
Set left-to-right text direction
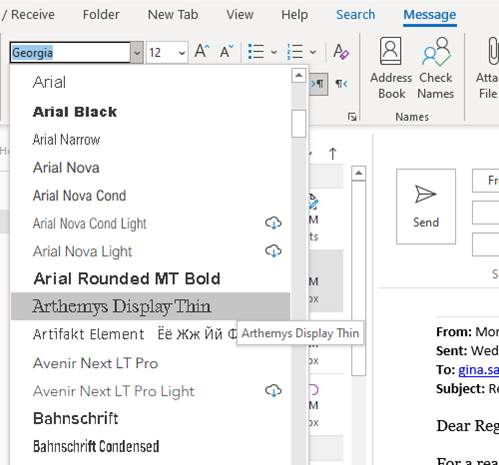coord(318,84)
